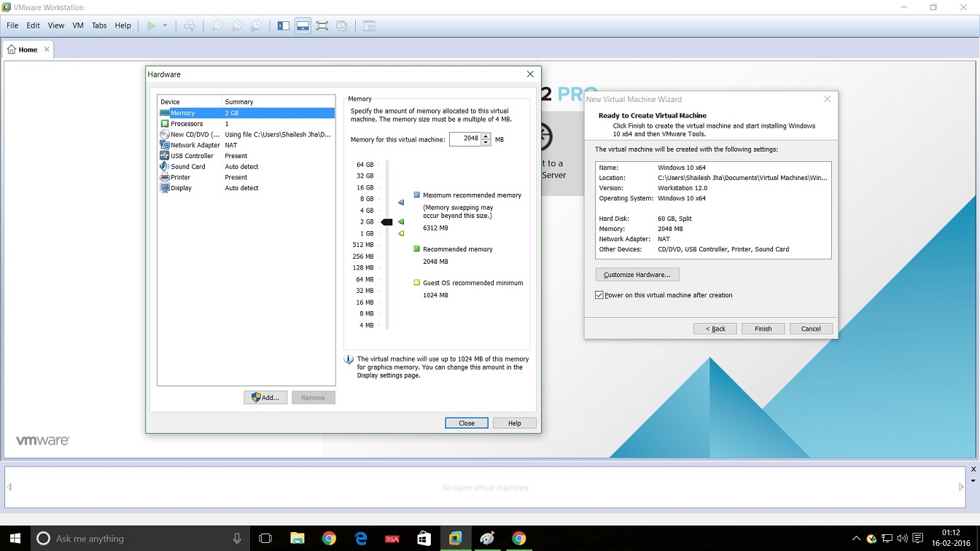Select the Memory device row
Viewport: 980px width, 551px height.
tap(246, 113)
